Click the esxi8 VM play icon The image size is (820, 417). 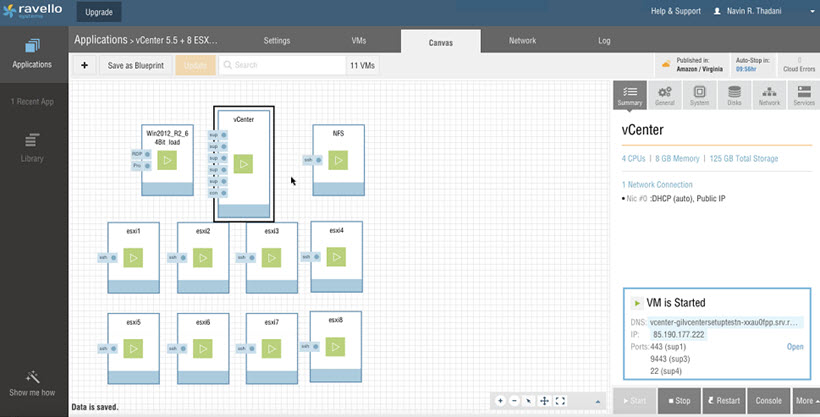335,347
